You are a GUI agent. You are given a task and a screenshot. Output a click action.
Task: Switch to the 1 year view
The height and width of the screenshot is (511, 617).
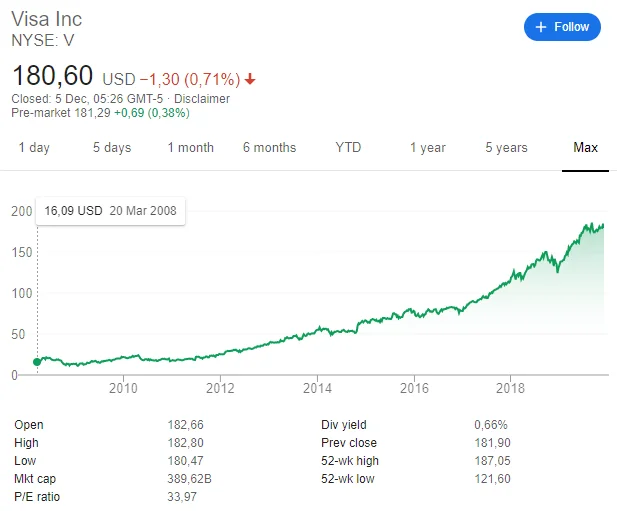pos(427,148)
